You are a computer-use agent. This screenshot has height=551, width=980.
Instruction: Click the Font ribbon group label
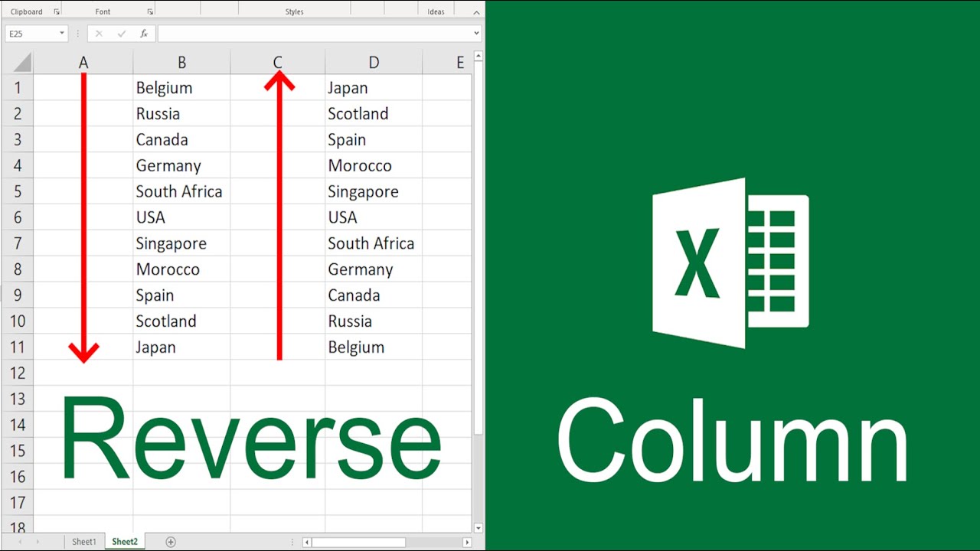[103, 12]
